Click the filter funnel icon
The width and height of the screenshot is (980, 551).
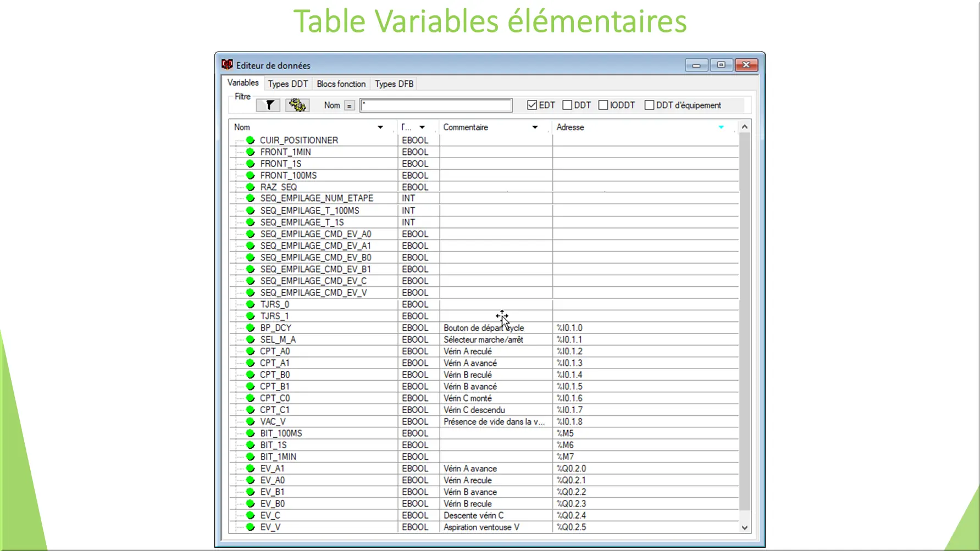coord(268,105)
